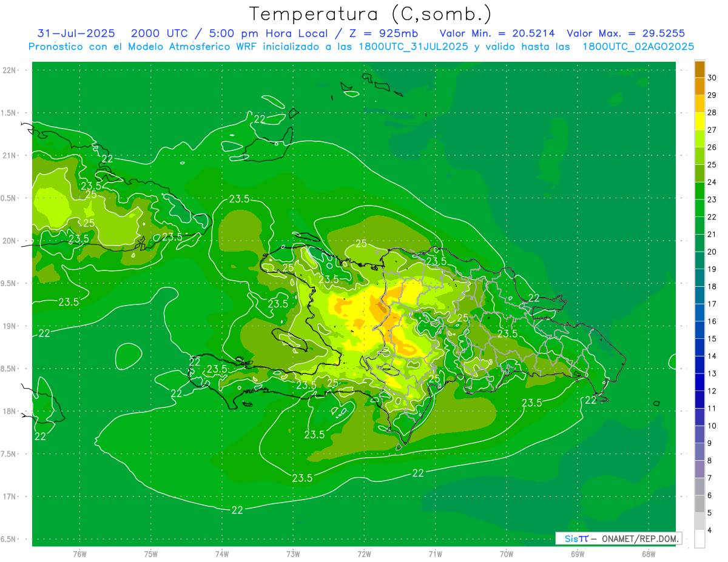Click the 'Valor Max. = 29.5255' text
This screenshot has width=728, height=562.
625,33
